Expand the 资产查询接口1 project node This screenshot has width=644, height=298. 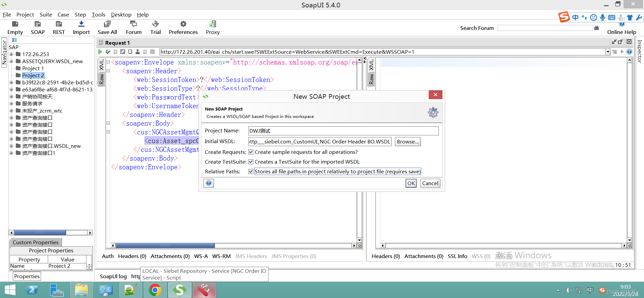point(11,153)
